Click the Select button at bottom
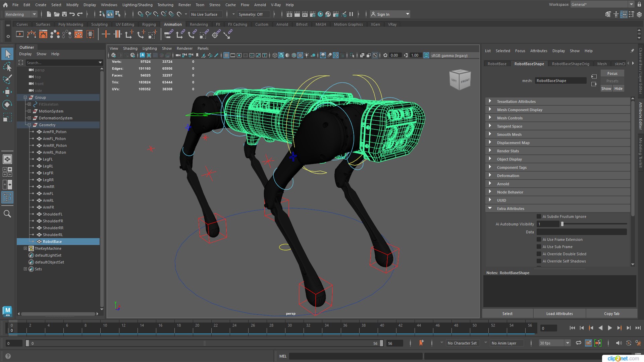644x362 pixels. point(507,313)
